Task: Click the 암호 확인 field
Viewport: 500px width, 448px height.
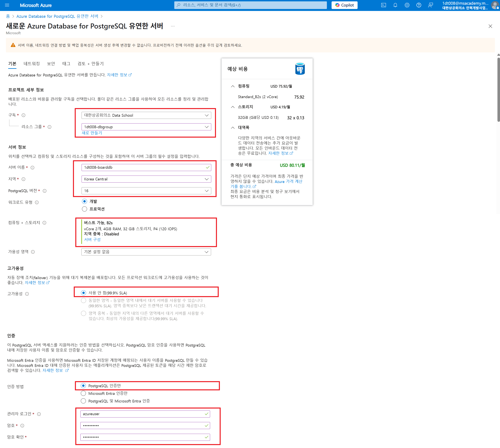Action: click(145, 437)
